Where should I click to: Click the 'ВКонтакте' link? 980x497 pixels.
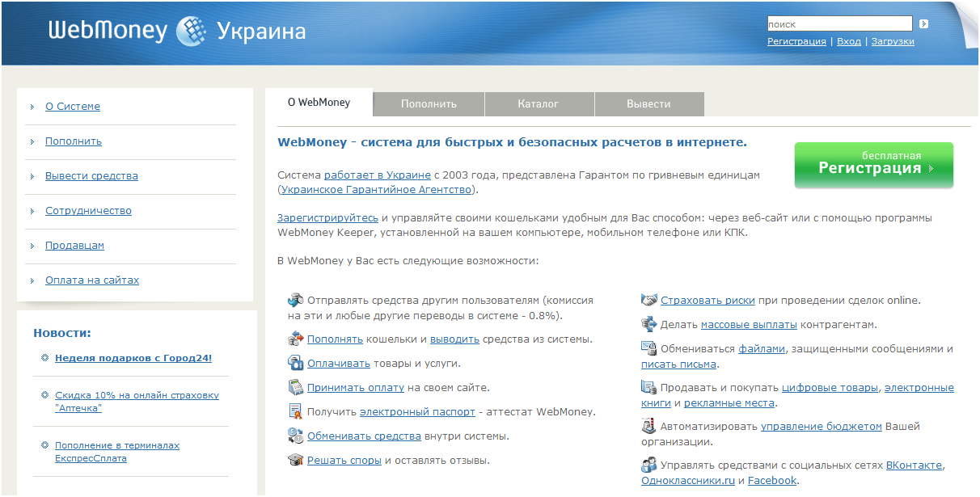915,465
